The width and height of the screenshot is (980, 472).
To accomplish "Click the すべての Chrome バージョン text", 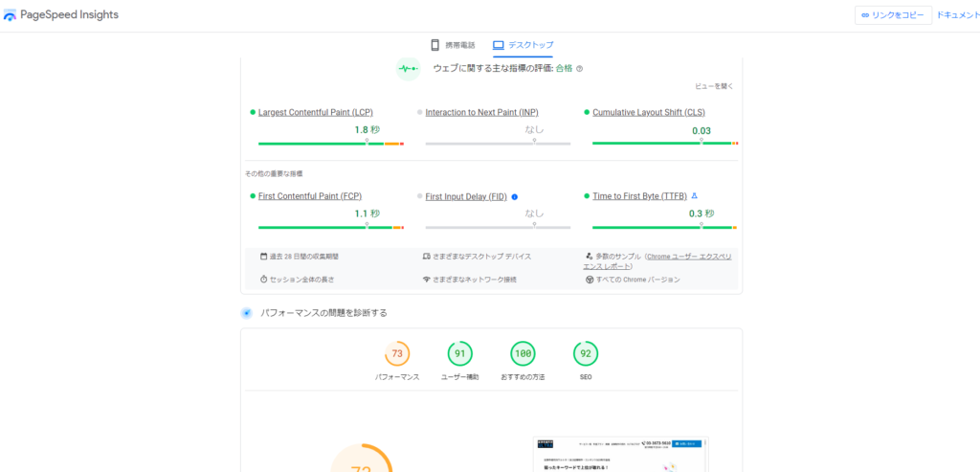I will pyautogui.click(x=638, y=280).
